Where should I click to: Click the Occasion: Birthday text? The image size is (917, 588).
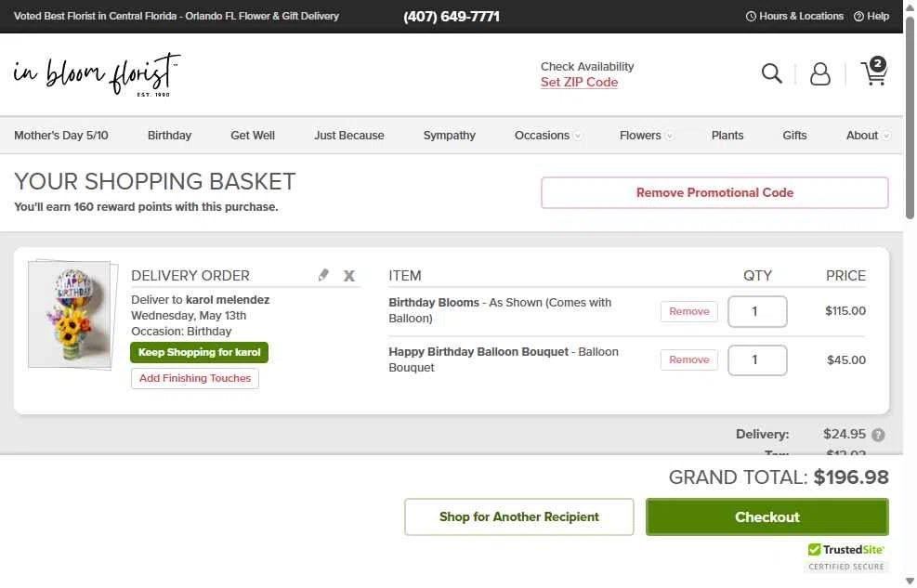pos(181,332)
